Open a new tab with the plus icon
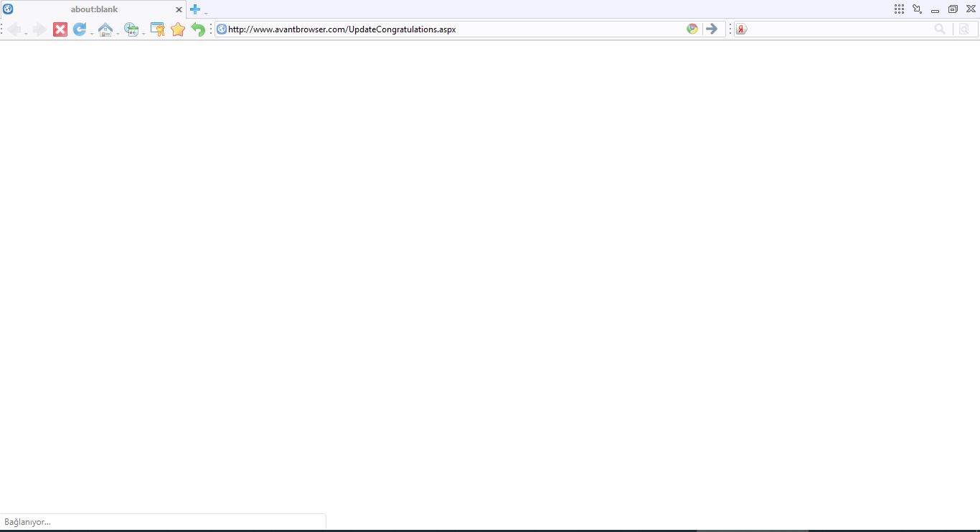Screen dimensions: 980x532 click(195, 9)
